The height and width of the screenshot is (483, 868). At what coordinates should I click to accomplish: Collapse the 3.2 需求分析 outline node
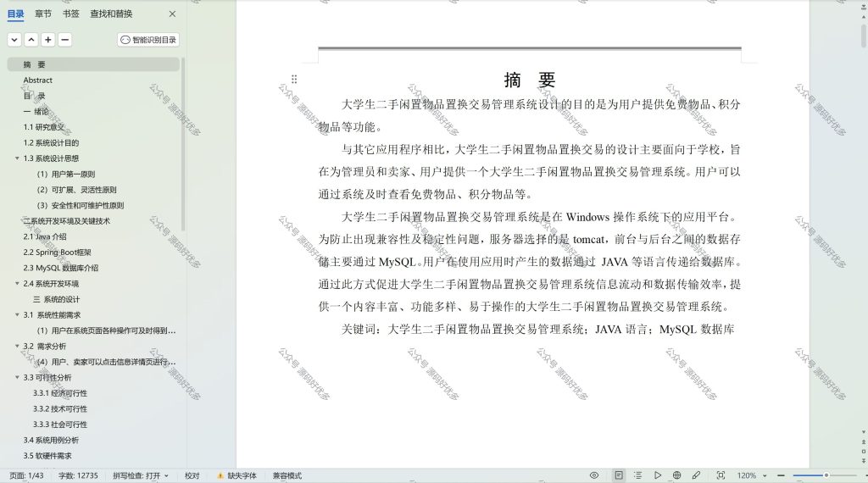[x=17, y=346]
